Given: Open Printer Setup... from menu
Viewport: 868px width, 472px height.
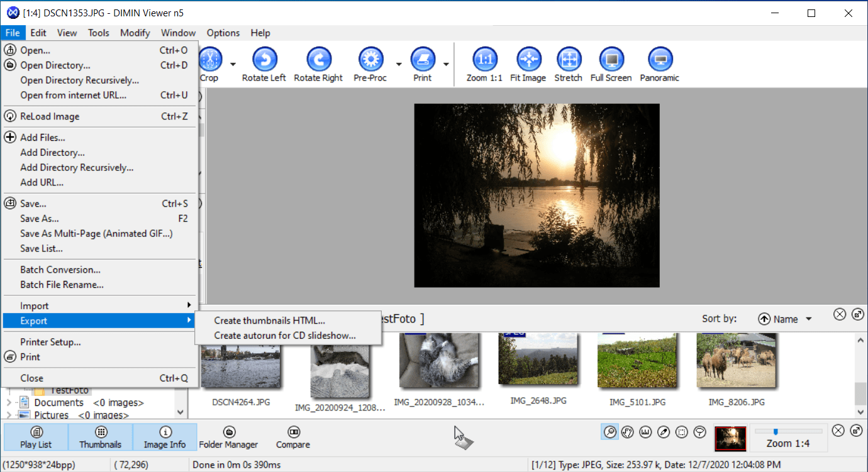Looking at the screenshot, I should (100, 342).
